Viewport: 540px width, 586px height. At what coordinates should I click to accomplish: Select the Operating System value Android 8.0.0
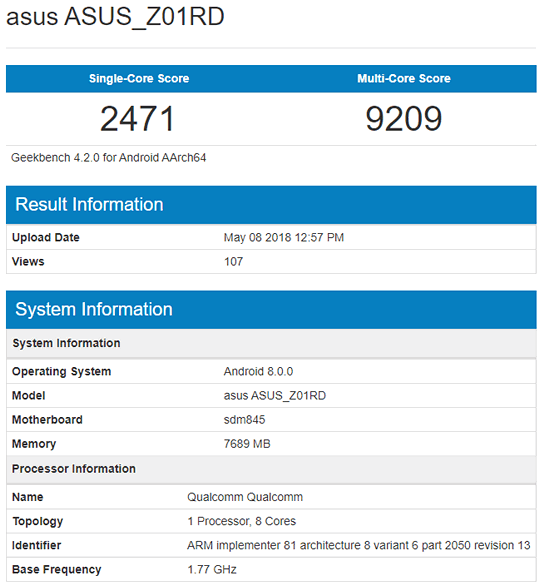coord(258,371)
